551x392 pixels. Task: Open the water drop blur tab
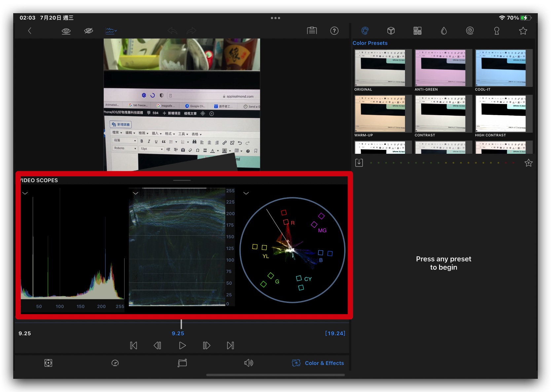click(x=444, y=31)
